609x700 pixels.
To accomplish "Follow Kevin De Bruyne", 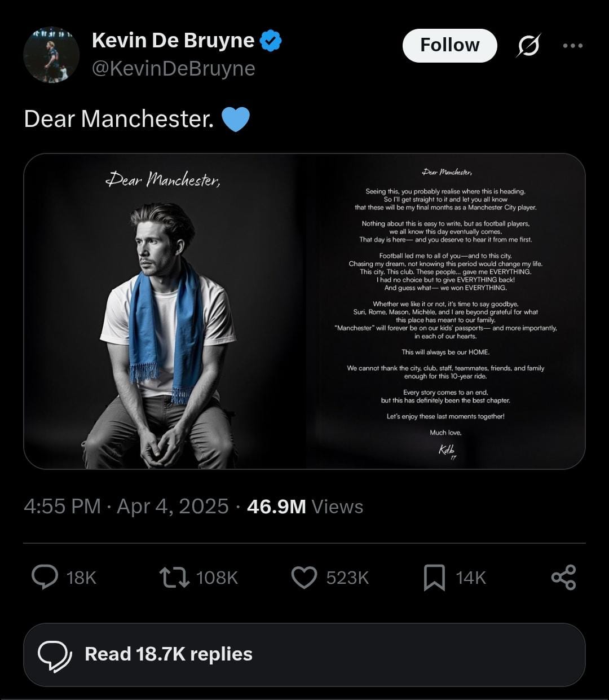I will [449, 45].
